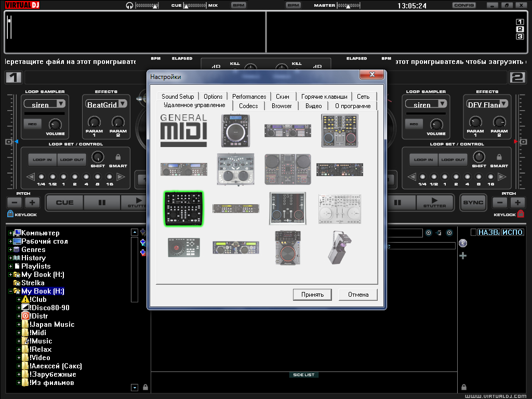Select the mixer controller with yellow buttons

point(340,130)
